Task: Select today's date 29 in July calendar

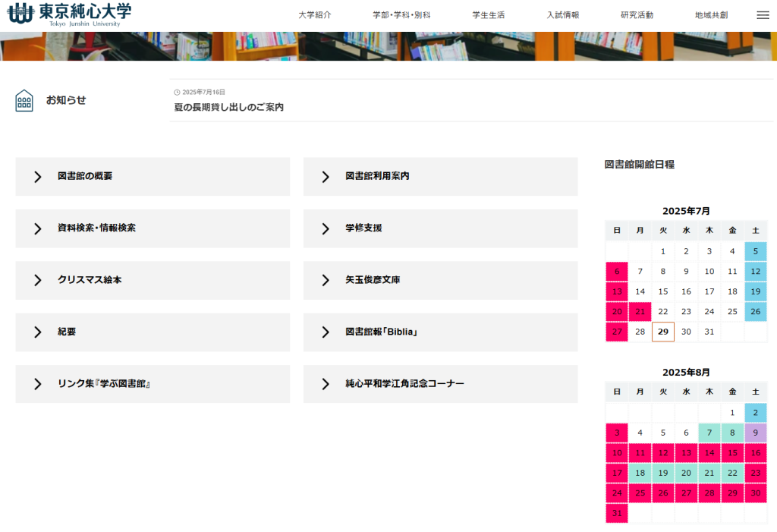Action: click(x=663, y=332)
